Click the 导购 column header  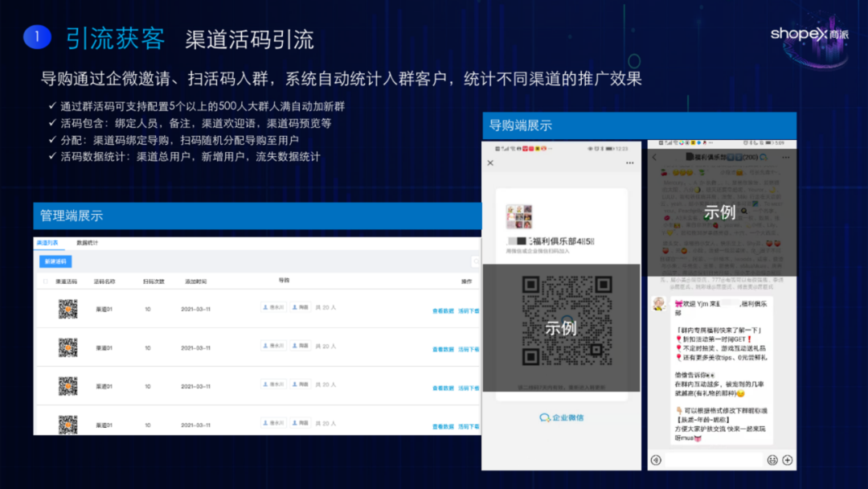(x=284, y=280)
